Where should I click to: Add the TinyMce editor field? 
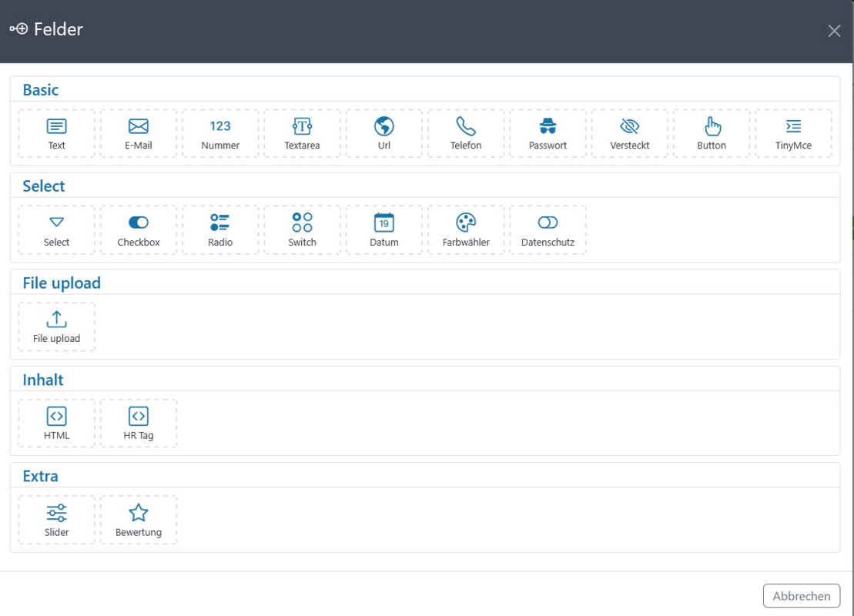[x=793, y=133]
